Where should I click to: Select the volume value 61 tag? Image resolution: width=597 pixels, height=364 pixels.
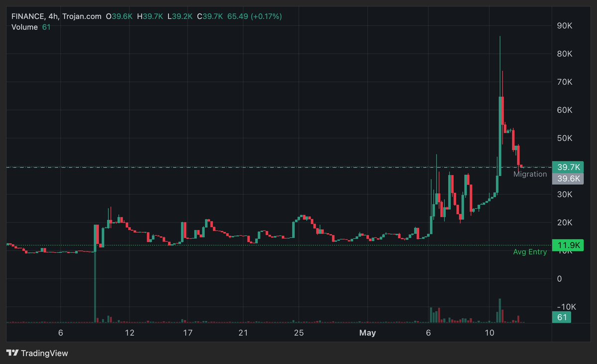point(562,317)
